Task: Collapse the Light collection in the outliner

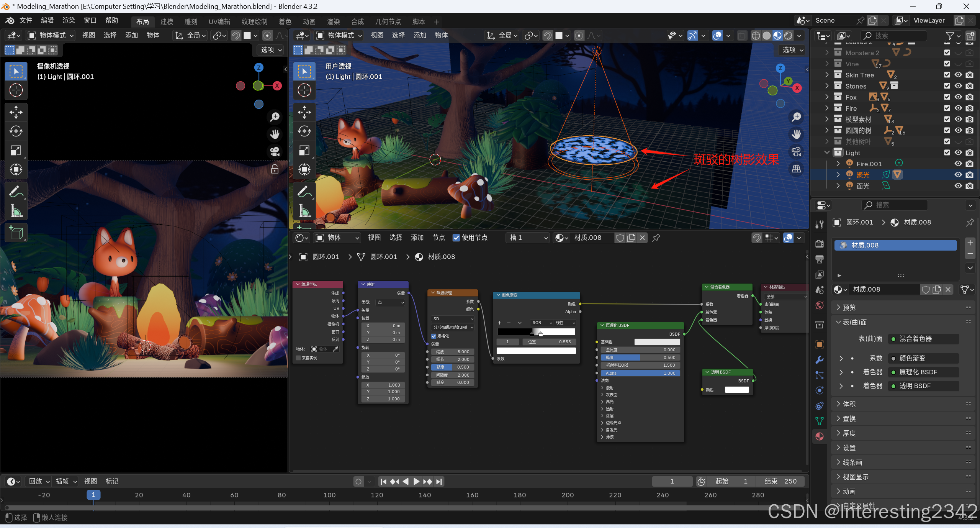Action: tap(827, 152)
